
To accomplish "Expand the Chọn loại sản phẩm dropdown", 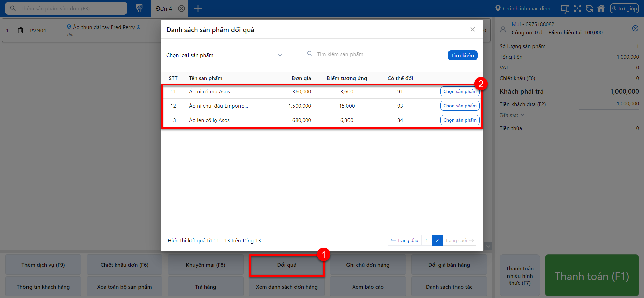I will (225, 55).
